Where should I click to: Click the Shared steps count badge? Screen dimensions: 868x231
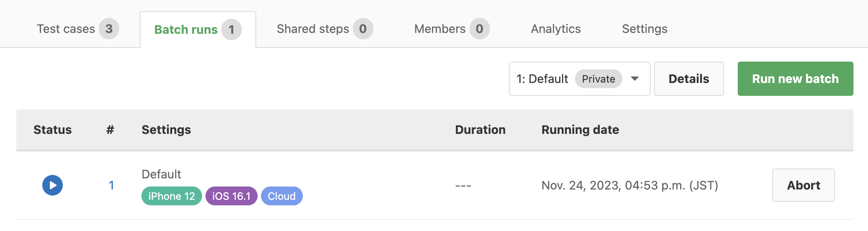pos(363,29)
